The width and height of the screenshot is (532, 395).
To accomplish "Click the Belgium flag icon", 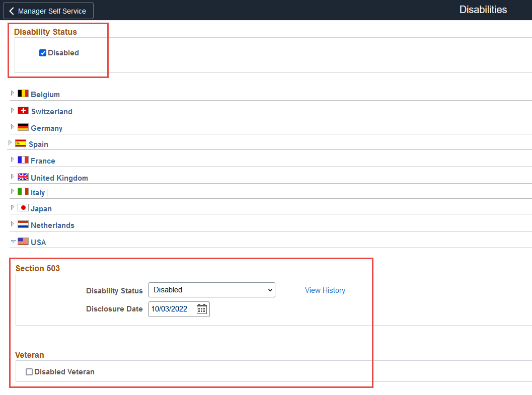I will 23,94.
